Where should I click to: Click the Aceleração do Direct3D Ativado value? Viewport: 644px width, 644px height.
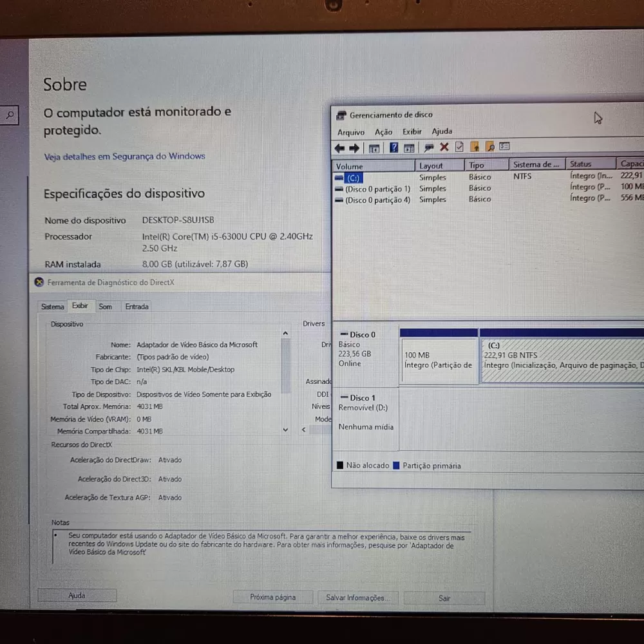(x=170, y=479)
